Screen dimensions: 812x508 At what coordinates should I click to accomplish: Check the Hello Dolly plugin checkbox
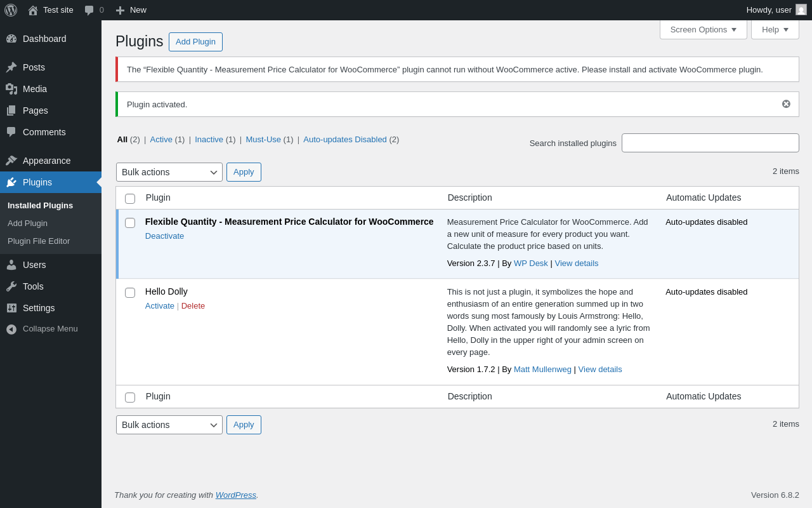(x=130, y=293)
